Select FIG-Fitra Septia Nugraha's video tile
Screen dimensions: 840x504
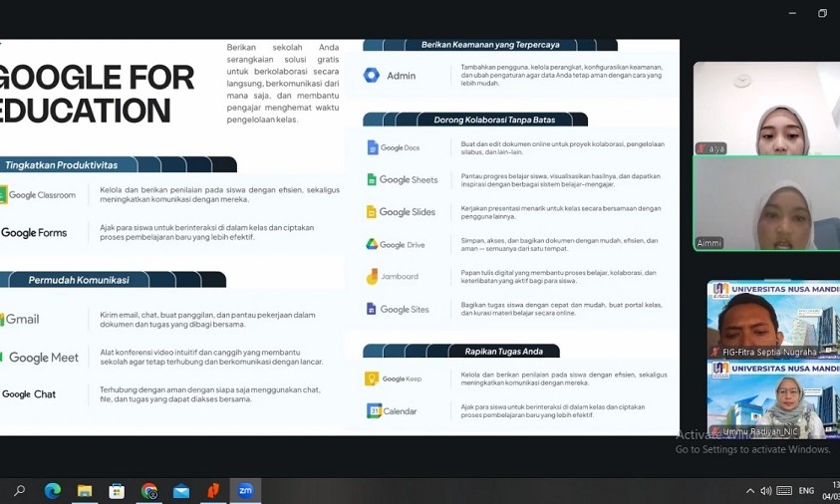(773, 321)
